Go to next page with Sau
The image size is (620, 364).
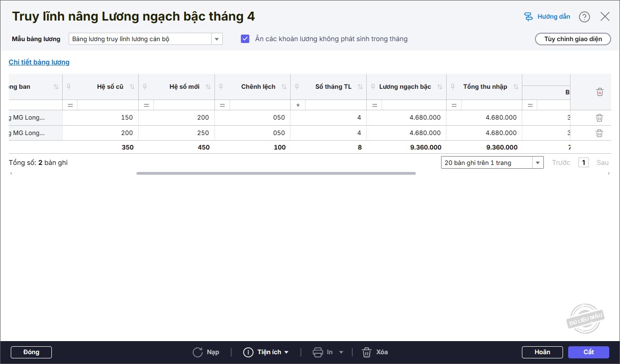pos(603,163)
